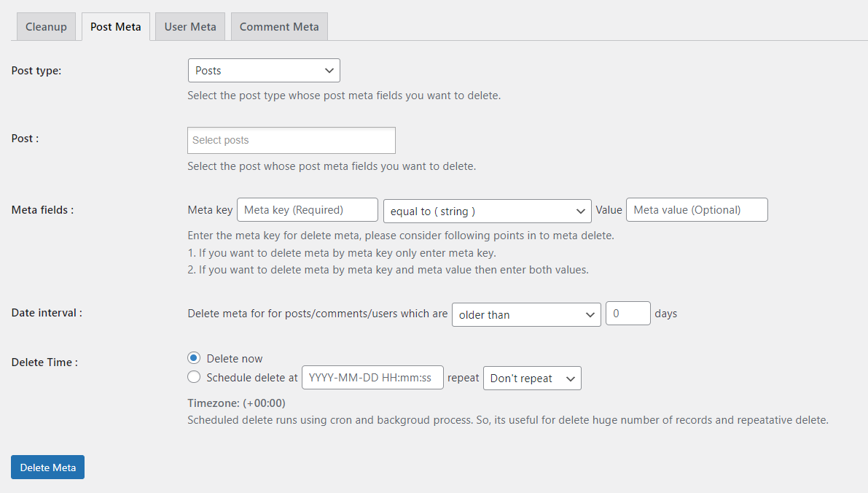Click the "Delete Time :" row label
The height and width of the screenshot is (493, 868).
click(x=44, y=362)
